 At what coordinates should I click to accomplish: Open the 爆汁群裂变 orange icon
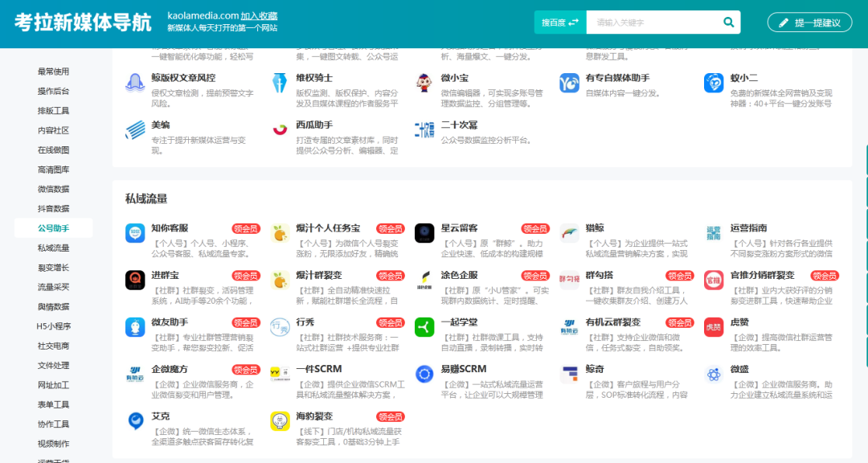pyautogui.click(x=280, y=281)
